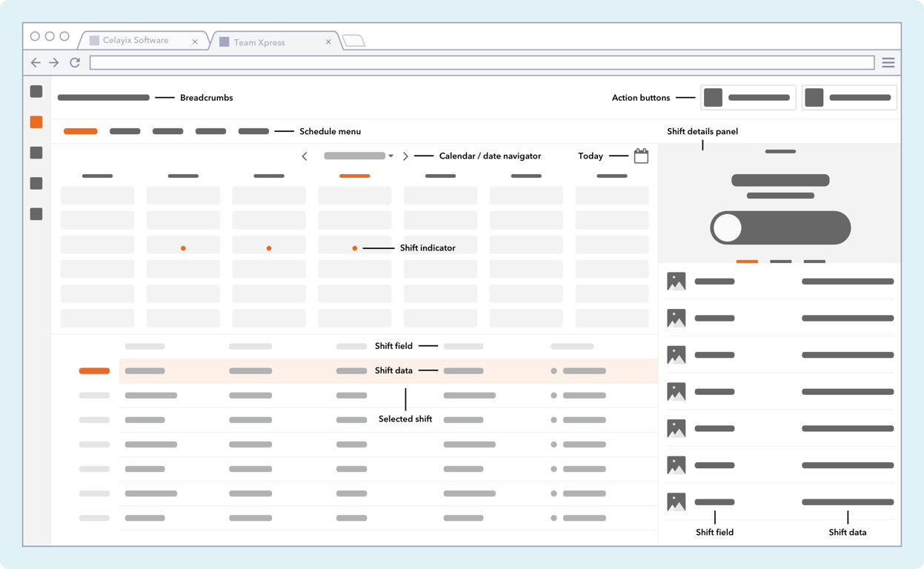Click the topmost sidebar icon

click(x=36, y=91)
